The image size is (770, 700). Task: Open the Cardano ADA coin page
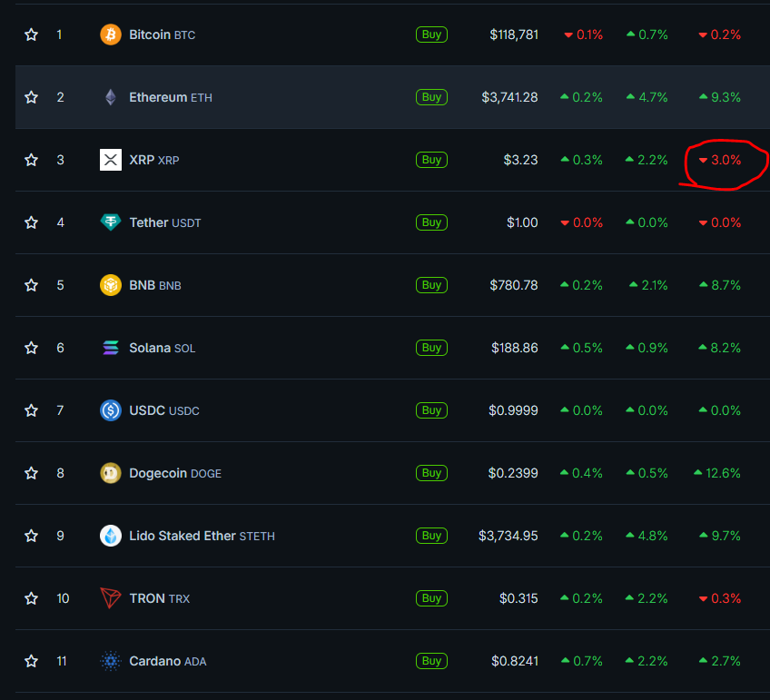pos(168,661)
